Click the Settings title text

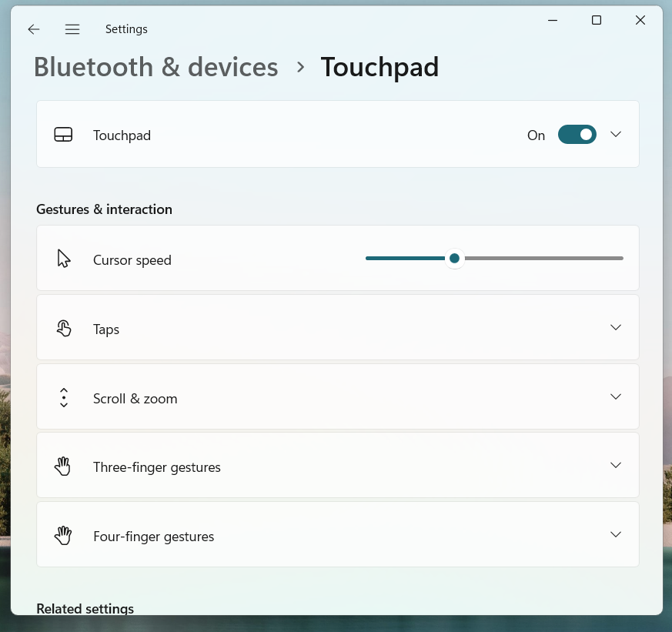tap(126, 28)
